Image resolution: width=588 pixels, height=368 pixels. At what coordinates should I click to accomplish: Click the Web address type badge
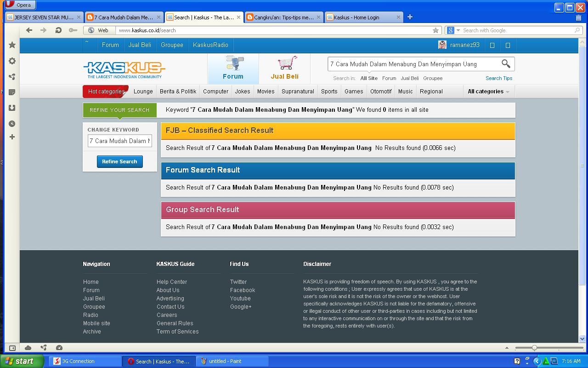coord(98,30)
